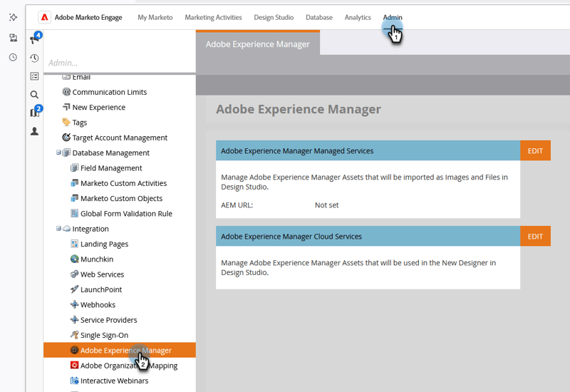Open the My Marketo menu
This screenshot has height=392, width=570.
click(x=155, y=17)
